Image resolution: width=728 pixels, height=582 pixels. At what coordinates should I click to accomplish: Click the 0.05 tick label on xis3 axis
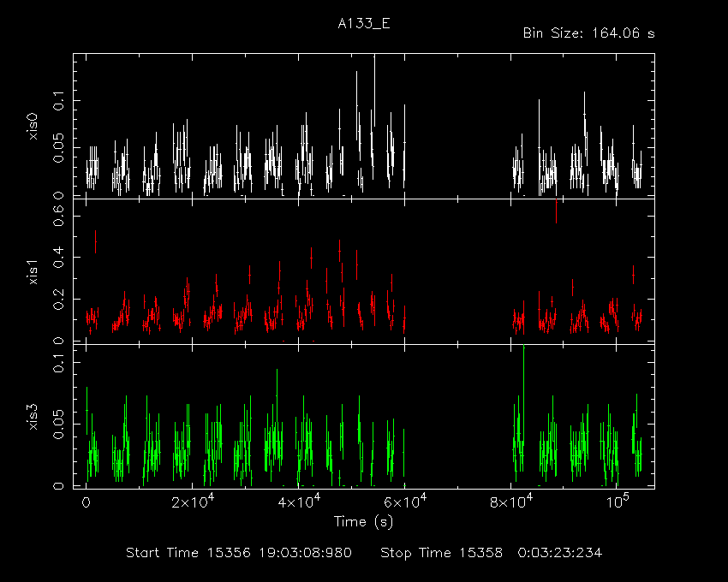point(59,424)
